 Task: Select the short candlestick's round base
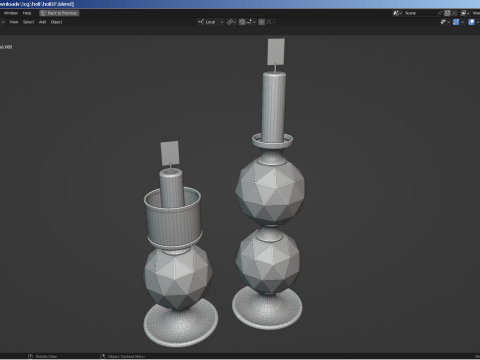pyautogui.click(x=181, y=323)
